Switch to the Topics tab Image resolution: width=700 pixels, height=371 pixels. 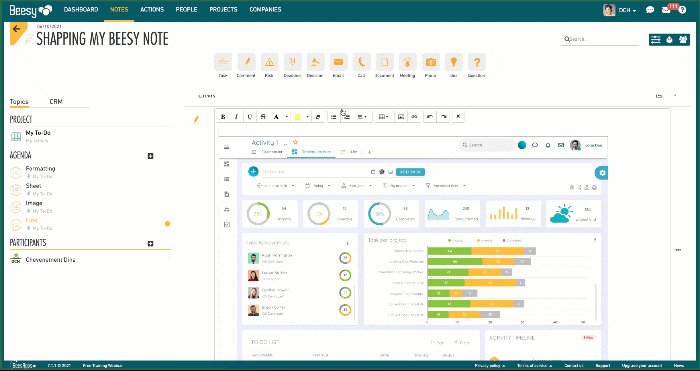point(19,102)
